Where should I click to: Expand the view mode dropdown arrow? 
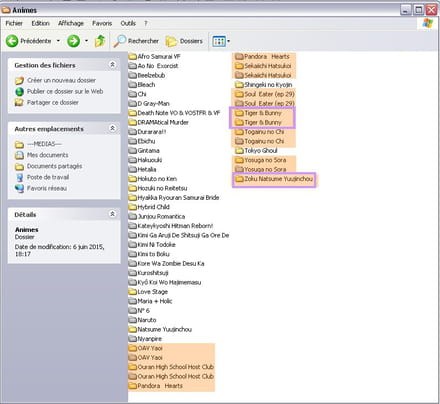tap(229, 41)
